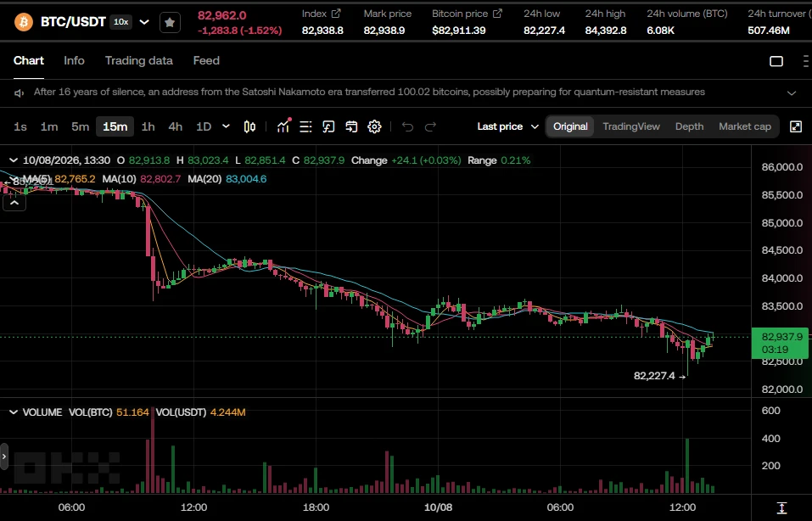Collapse the VOLUME indicator panel
The height and width of the screenshot is (521, 812).
[14, 412]
